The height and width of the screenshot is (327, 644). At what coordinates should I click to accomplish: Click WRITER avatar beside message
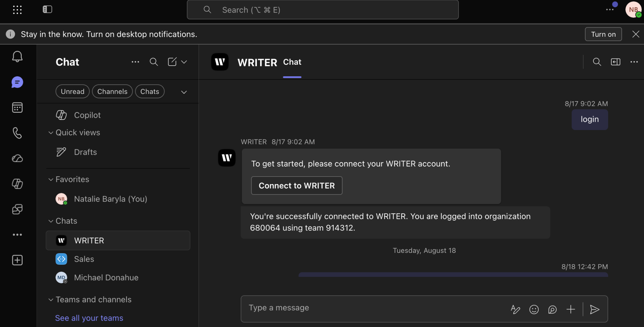click(x=227, y=158)
